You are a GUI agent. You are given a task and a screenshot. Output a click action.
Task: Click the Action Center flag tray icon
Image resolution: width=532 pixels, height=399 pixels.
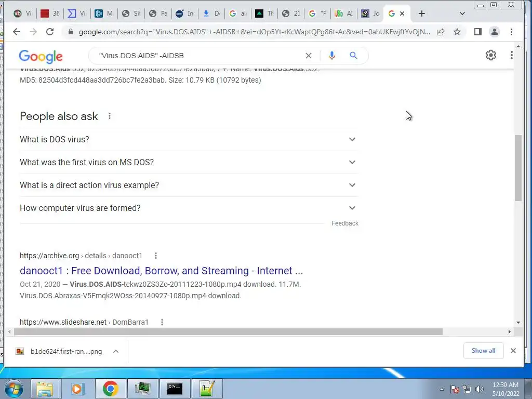454,389
